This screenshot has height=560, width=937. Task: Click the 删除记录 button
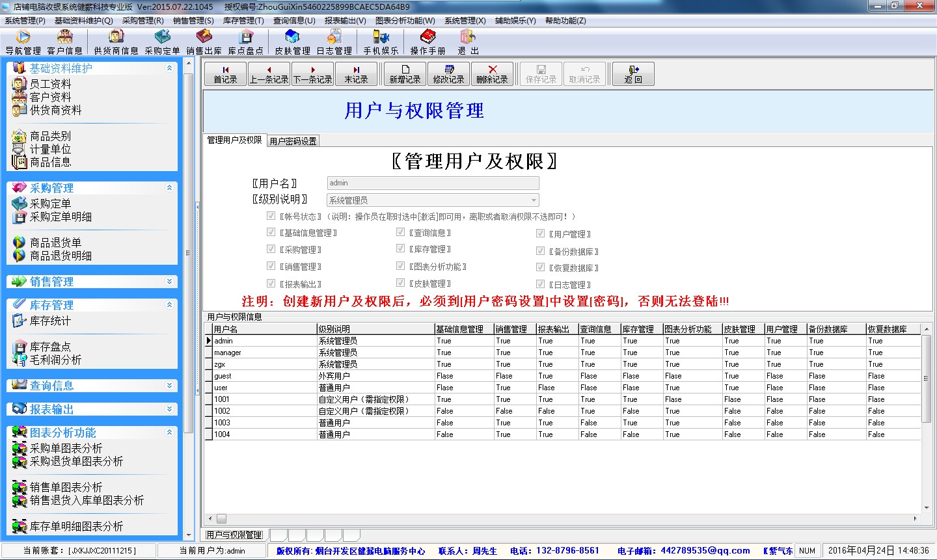[492, 74]
